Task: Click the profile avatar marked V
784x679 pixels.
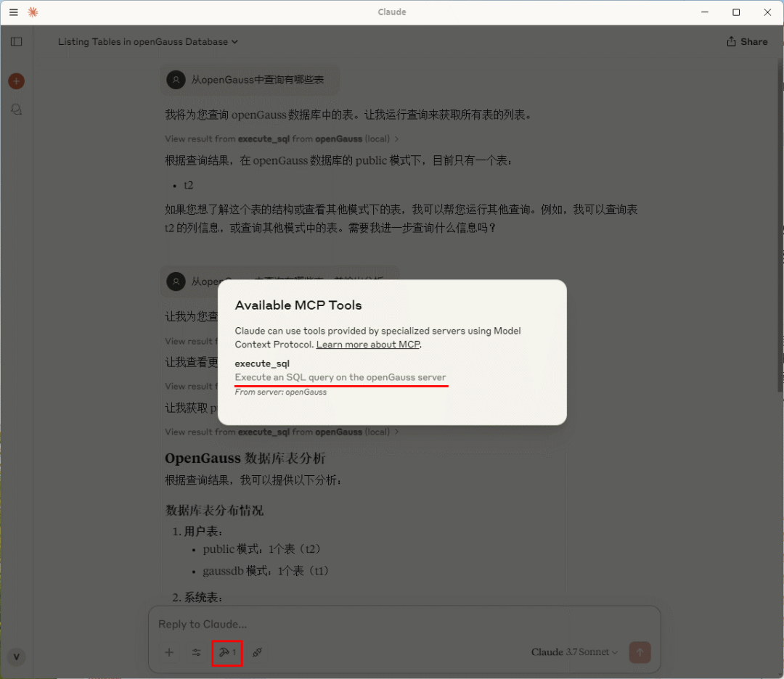Action: tap(16, 657)
